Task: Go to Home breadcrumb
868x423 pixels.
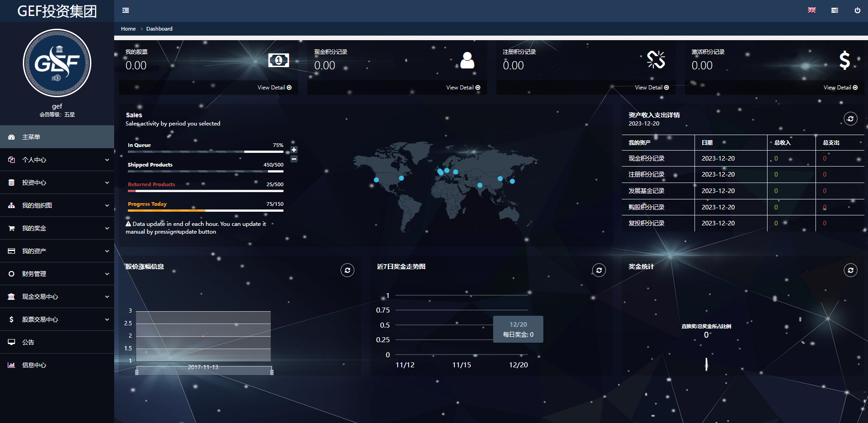Action: click(x=128, y=29)
